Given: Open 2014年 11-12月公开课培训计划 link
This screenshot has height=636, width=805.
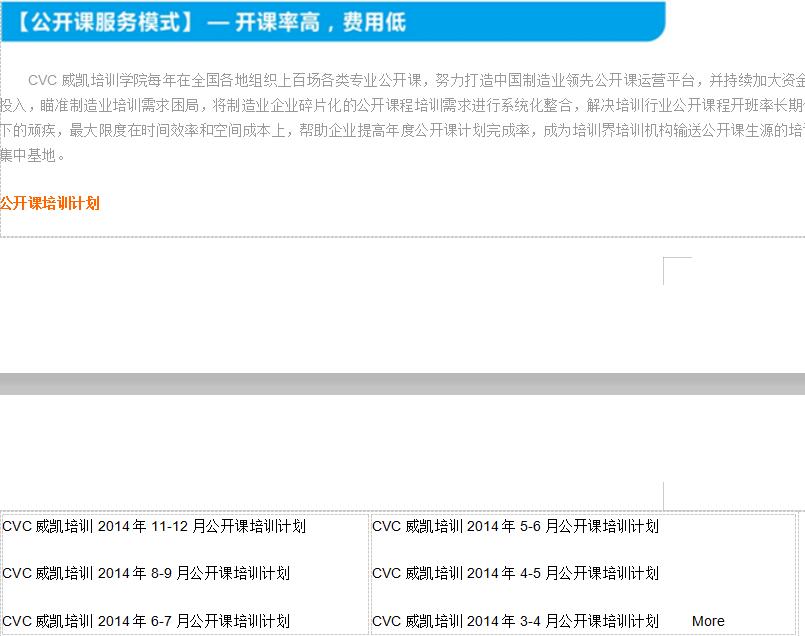Looking at the screenshot, I should pos(154,526).
